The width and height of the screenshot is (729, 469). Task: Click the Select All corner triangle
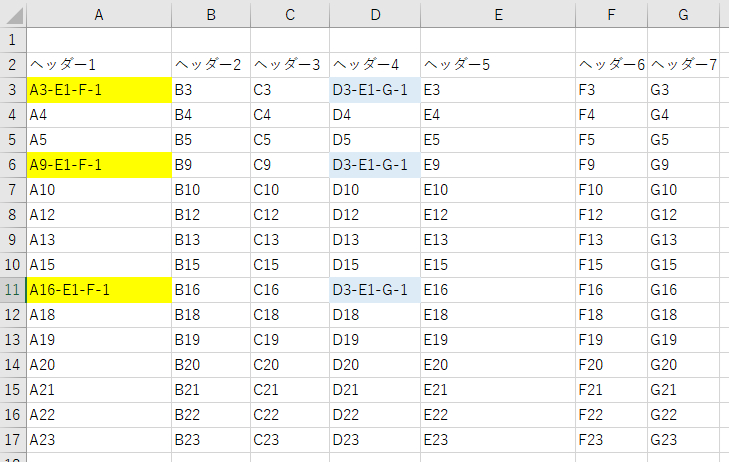click(13, 15)
